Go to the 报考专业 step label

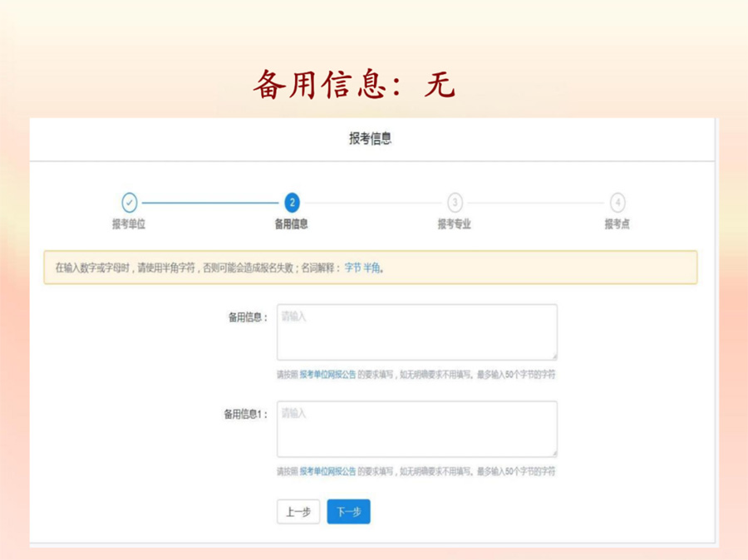point(455,224)
